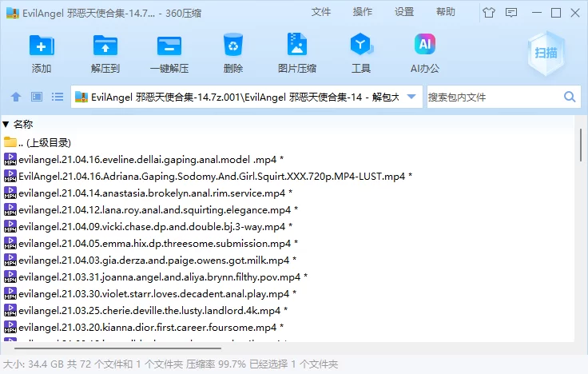Click the status bar size summary text
The height and width of the screenshot is (374, 588).
[x=170, y=364]
